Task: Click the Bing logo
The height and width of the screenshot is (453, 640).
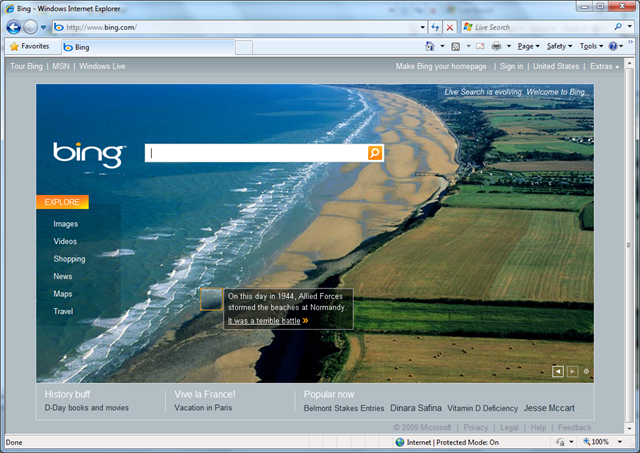Action: (x=89, y=154)
